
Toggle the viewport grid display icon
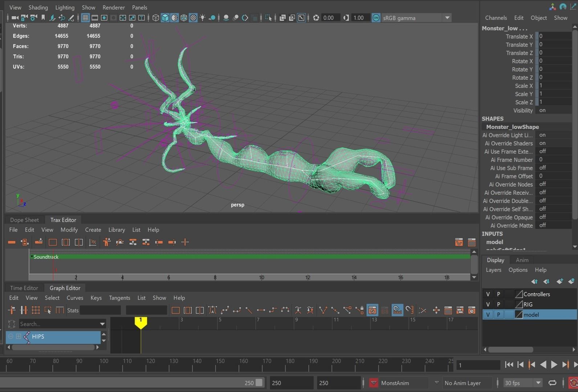tap(85, 17)
